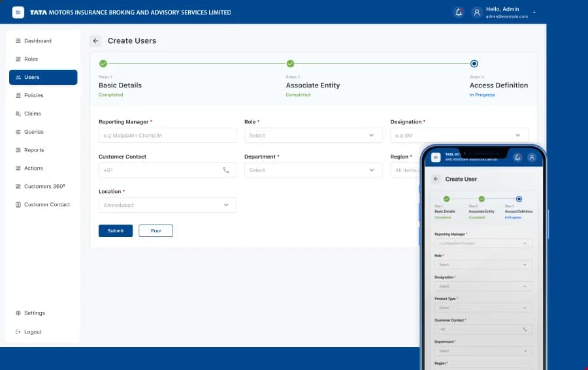Click the Basic Details completed step checkmark
The image size is (588, 370).
(103, 64)
